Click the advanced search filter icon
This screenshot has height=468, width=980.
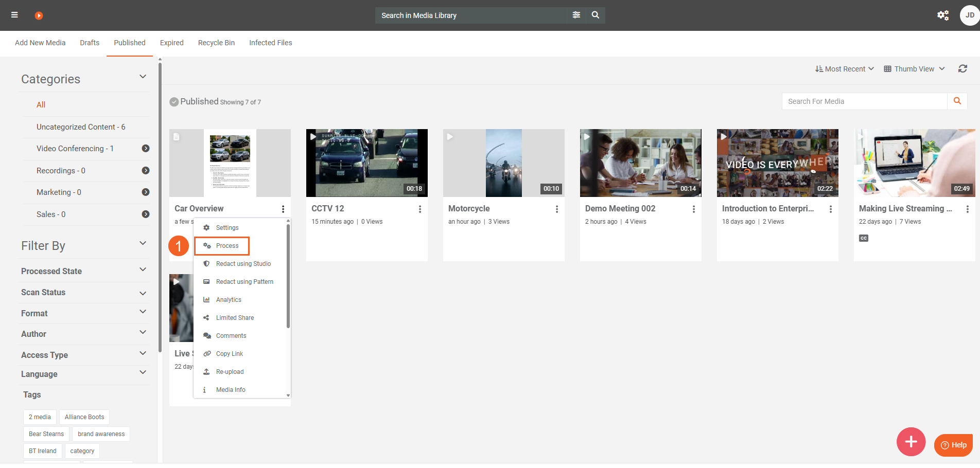point(576,15)
